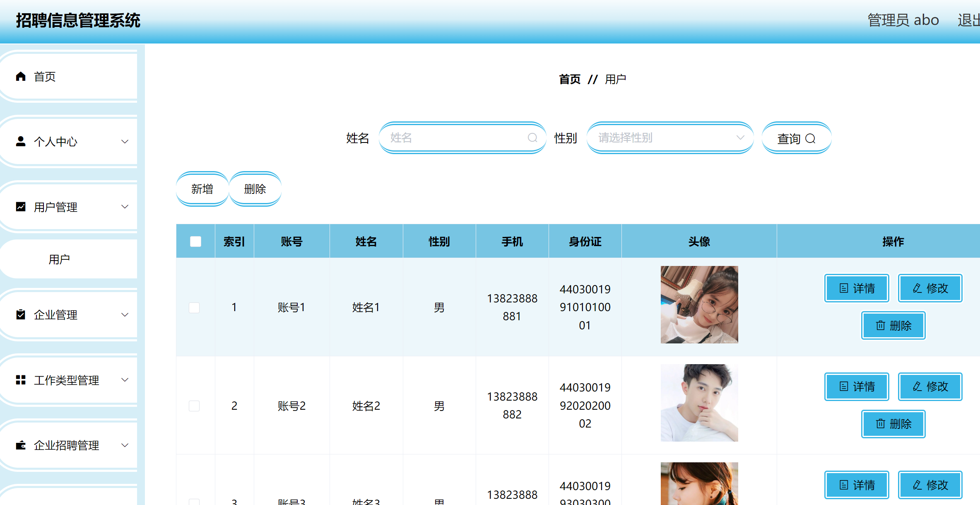The image size is (980, 505).
Task: Go to 首页 in the breadcrumb
Action: pyautogui.click(x=570, y=79)
